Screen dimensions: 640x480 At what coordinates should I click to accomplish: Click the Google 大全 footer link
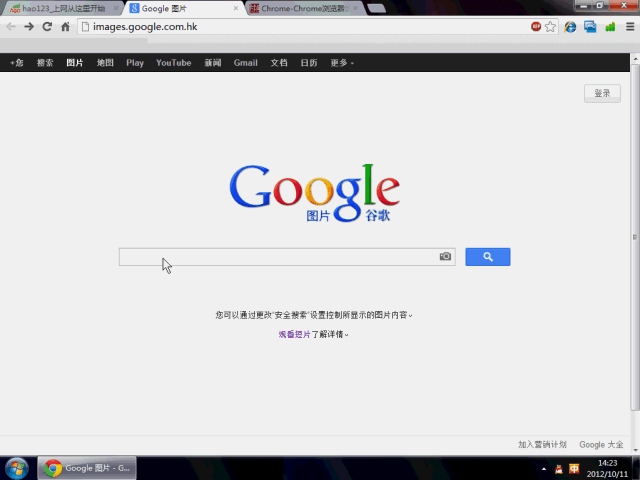601,444
